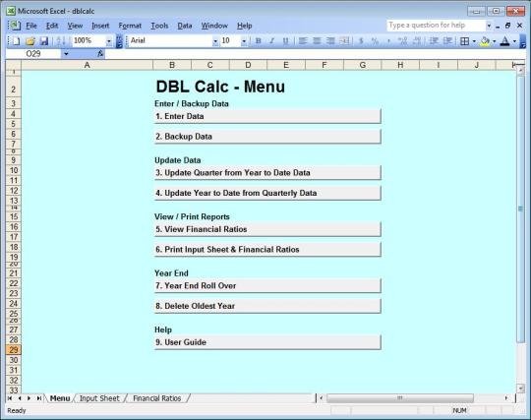
Task: Click the Borders icon
Action: tap(464, 41)
